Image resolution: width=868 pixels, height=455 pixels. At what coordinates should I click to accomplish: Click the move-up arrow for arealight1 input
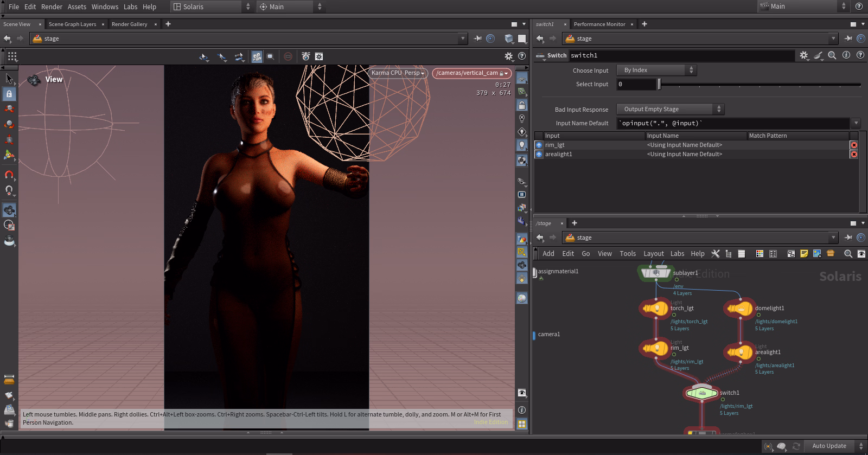539,155
